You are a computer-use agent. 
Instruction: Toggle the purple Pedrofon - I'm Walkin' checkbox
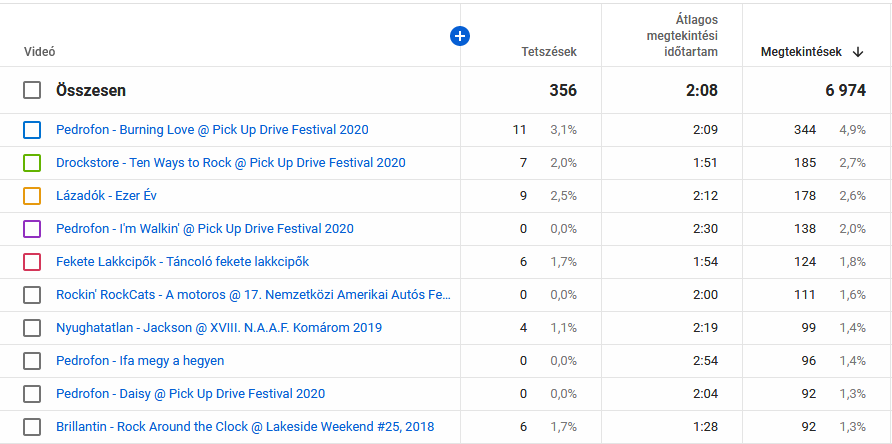(32, 229)
